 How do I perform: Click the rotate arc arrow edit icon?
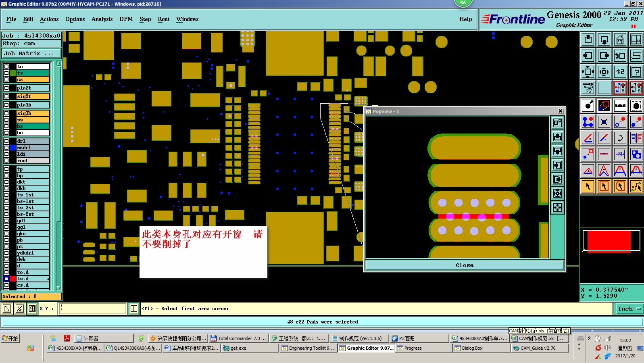620,138
